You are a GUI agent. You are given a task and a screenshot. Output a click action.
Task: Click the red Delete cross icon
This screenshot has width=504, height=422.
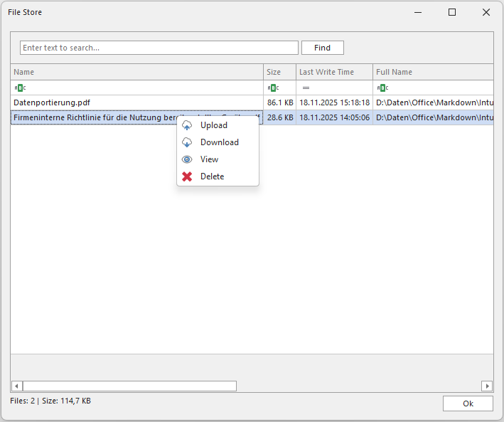187,176
